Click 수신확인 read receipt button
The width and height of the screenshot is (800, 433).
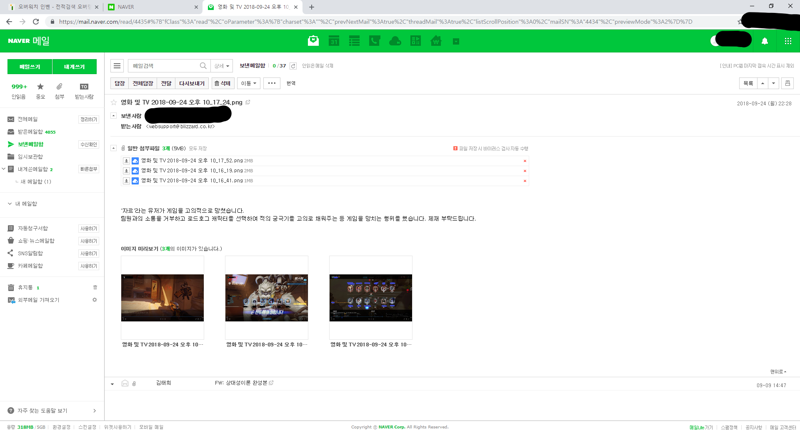point(88,144)
